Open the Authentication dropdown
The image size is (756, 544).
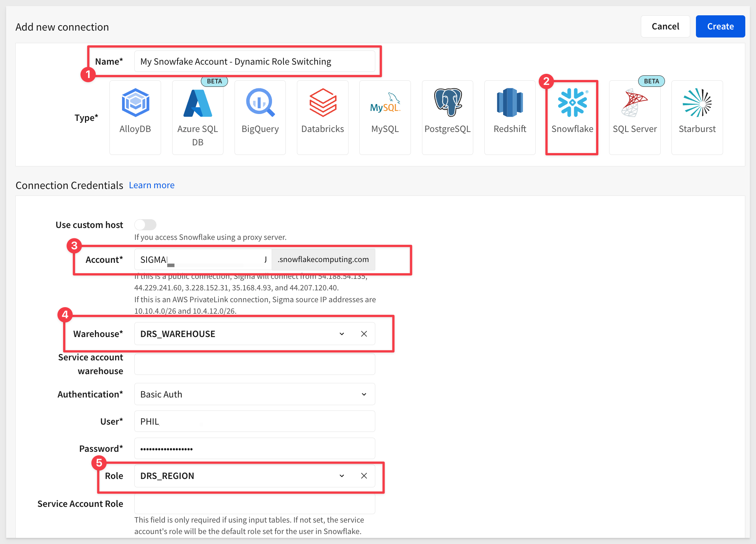pyautogui.click(x=254, y=394)
